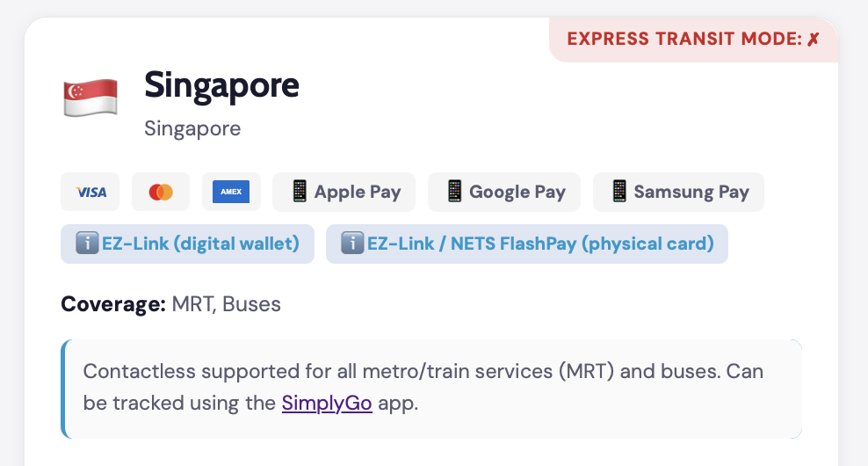Select the Google Pay label text
The height and width of the screenshot is (466, 868).
point(517,192)
